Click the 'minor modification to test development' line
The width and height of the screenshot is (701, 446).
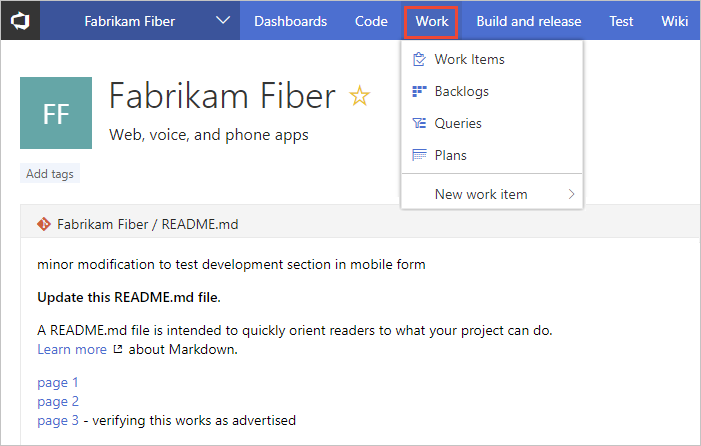click(231, 264)
